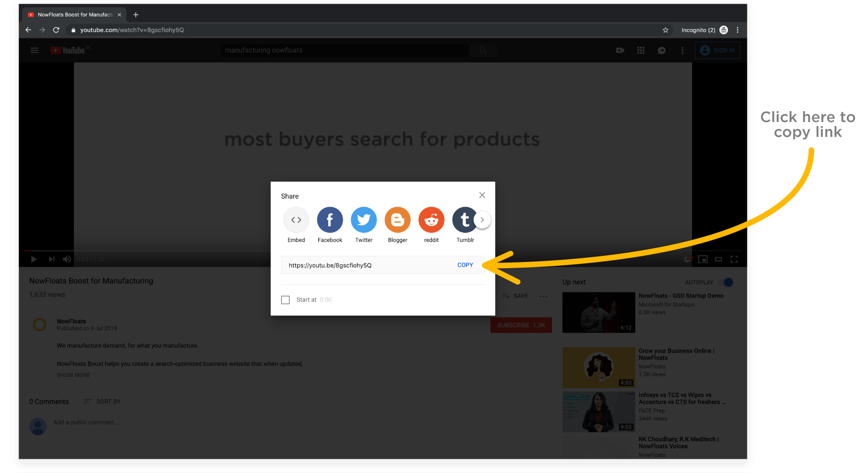Viewport: 868px width, 473px height.
Task: Open more actions ellipsis beside SAVE
Action: pos(544,296)
